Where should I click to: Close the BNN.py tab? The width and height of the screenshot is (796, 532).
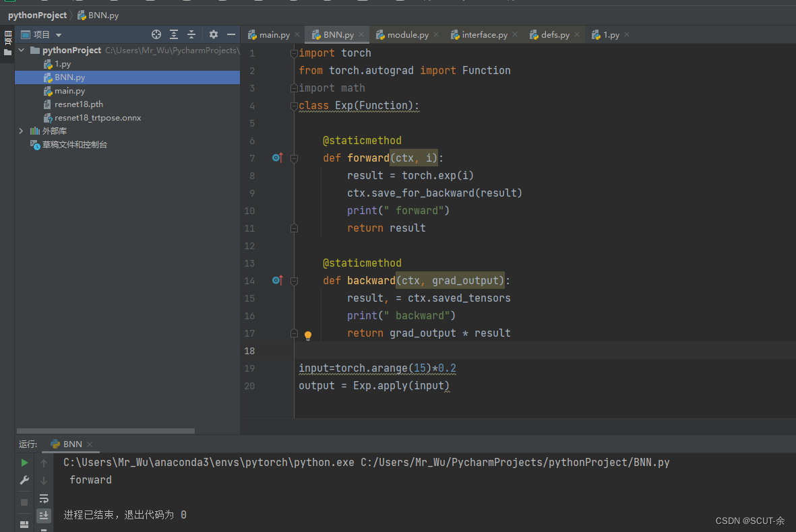pos(361,34)
